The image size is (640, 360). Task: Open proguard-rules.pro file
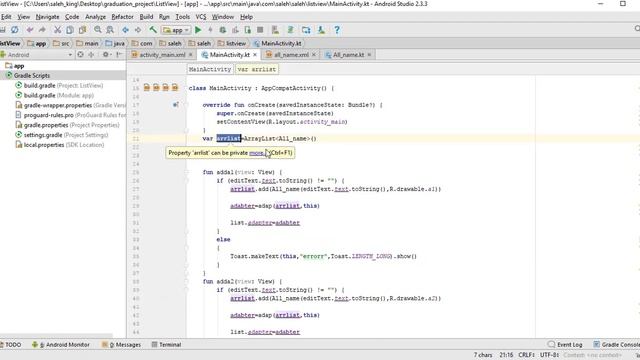pos(70,115)
